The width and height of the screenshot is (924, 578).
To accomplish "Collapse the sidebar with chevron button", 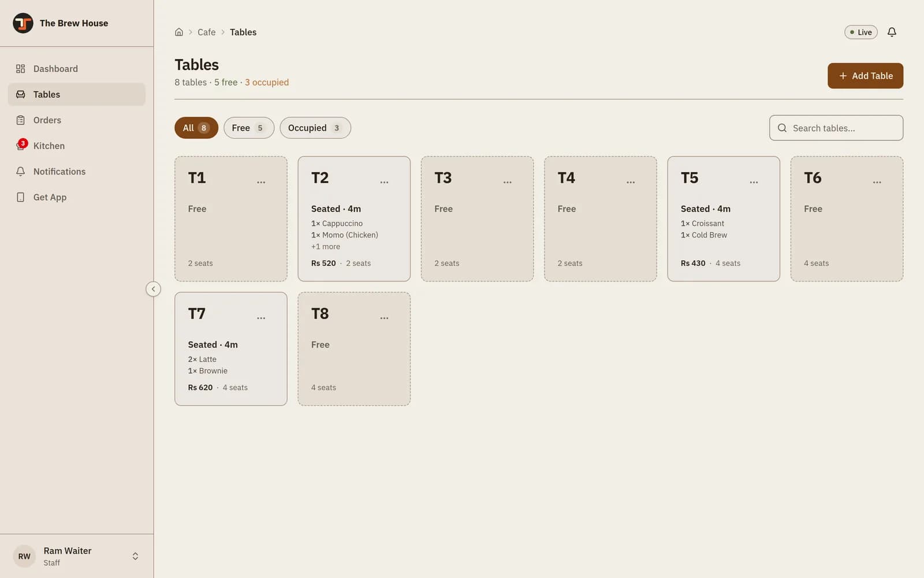I will point(153,289).
